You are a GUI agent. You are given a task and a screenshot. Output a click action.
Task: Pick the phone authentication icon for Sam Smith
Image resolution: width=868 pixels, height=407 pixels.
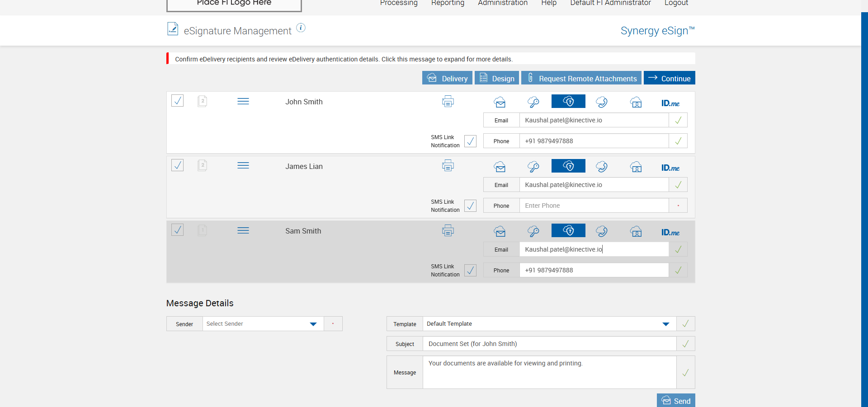pyautogui.click(x=602, y=231)
